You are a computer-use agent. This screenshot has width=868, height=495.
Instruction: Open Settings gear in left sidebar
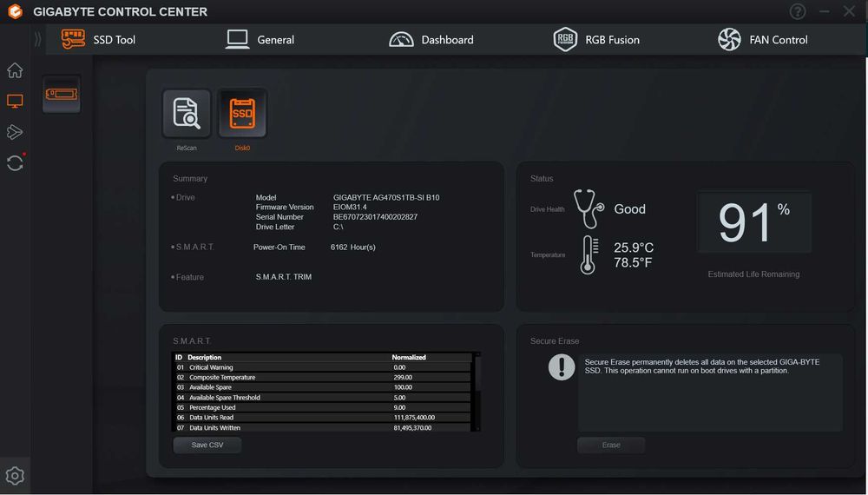point(15,476)
